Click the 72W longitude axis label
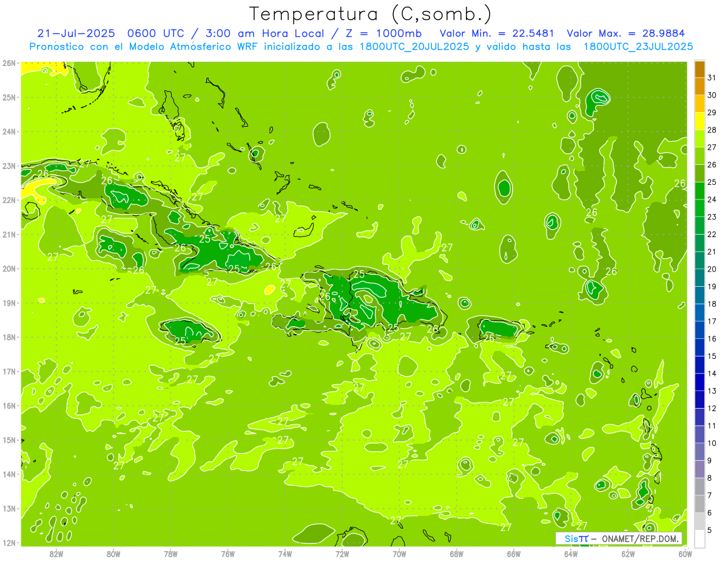728x562 pixels. coord(342,554)
